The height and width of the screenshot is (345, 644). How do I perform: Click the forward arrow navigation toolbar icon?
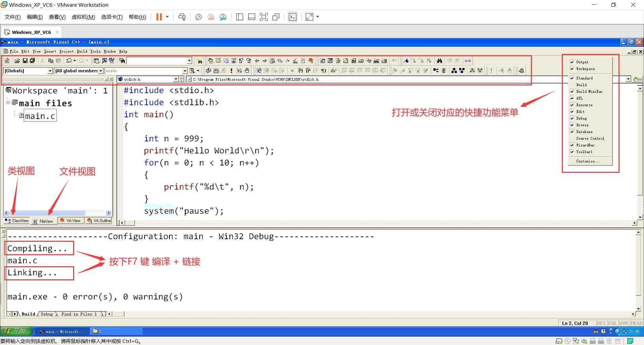265,61
